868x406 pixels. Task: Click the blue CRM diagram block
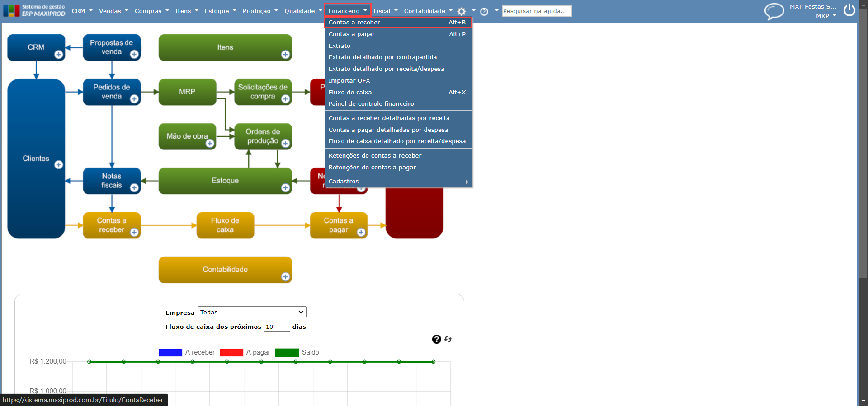(36, 47)
